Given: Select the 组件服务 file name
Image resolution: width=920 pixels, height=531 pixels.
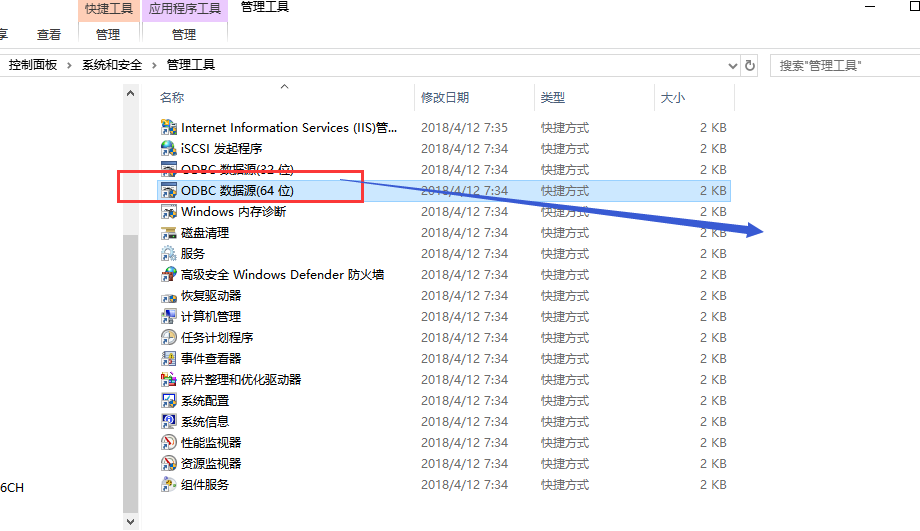Looking at the screenshot, I should coord(205,485).
